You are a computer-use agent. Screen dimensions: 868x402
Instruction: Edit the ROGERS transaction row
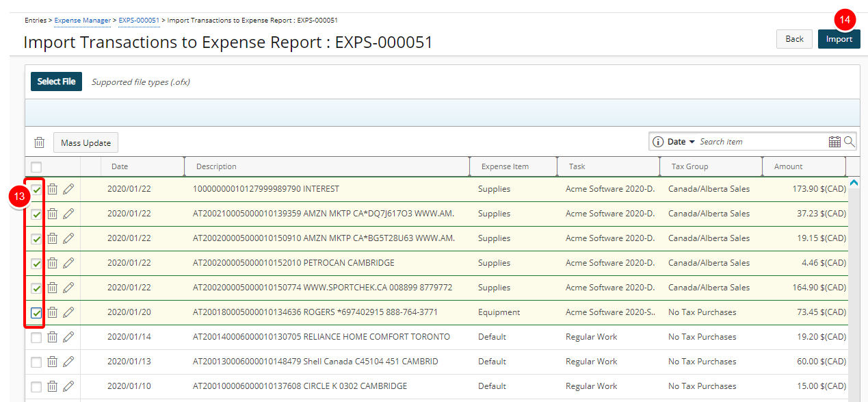click(68, 312)
